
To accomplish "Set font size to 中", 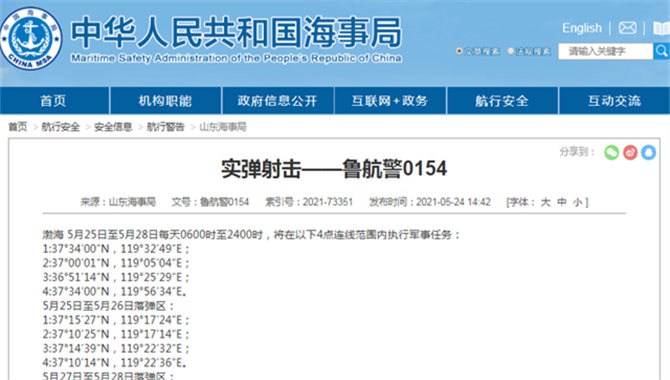I will pos(562,202).
